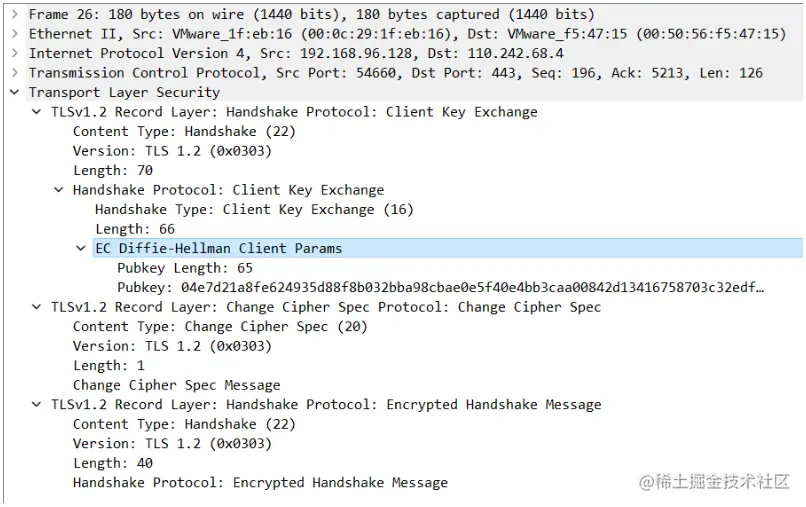
Task: Select Handshake Type: Client Key Exchange (16)
Action: (x=253, y=210)
